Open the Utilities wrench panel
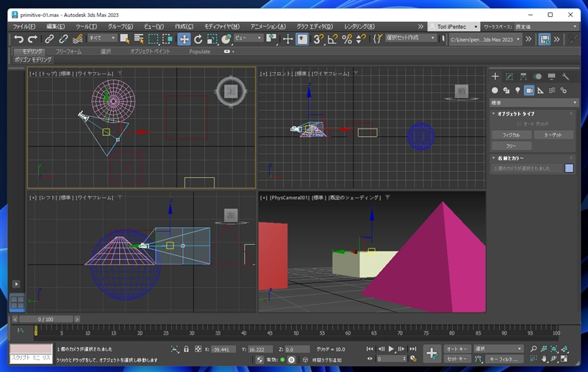The image size is (588, 372). 565,76
